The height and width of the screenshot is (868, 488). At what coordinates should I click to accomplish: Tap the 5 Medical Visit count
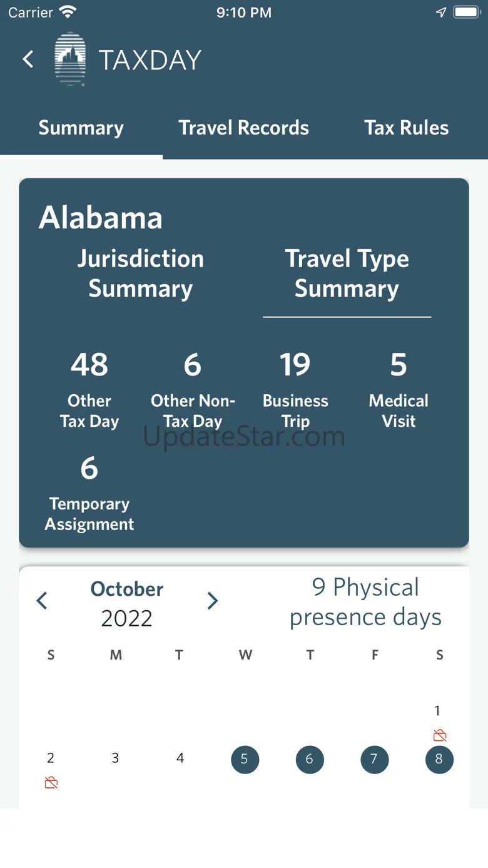[399, 388]
